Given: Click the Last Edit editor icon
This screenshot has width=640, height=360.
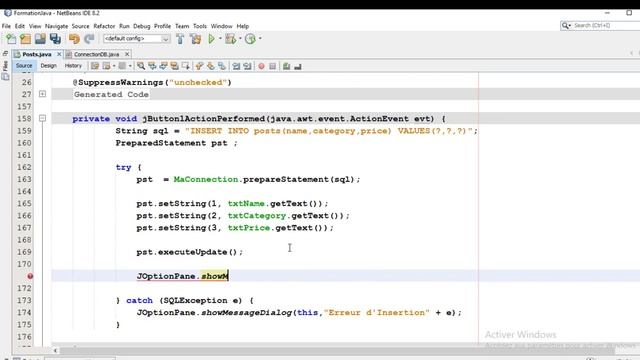Looking at the screenshot, I should pyautogui.click(x=95, y=66).
